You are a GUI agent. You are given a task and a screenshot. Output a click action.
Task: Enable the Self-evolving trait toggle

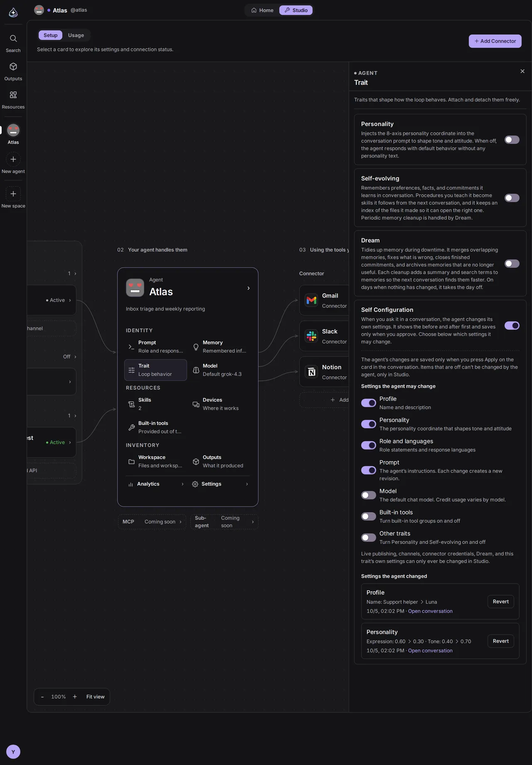tap(512, 198)
